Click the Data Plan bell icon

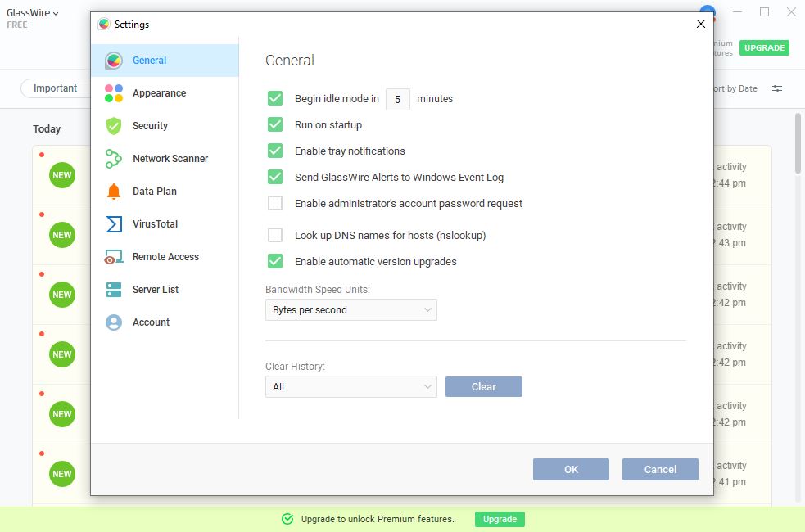[114, 192]
